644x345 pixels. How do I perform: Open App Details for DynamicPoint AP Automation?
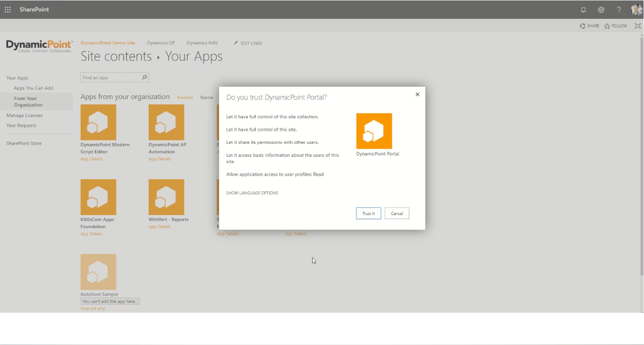pos(159,159)
